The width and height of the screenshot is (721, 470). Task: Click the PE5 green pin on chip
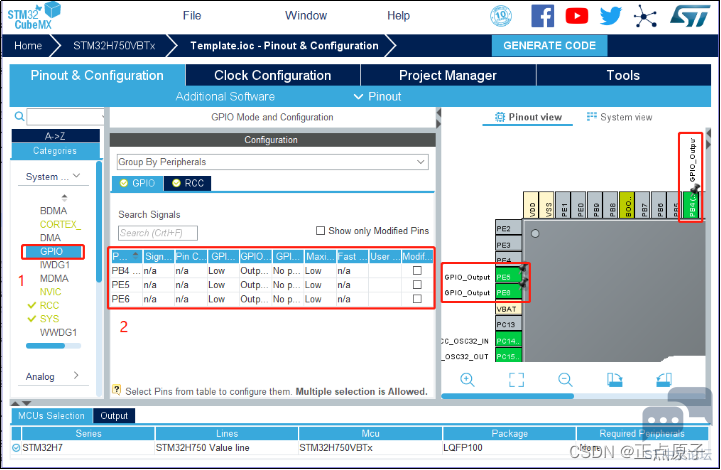(508, 277)
